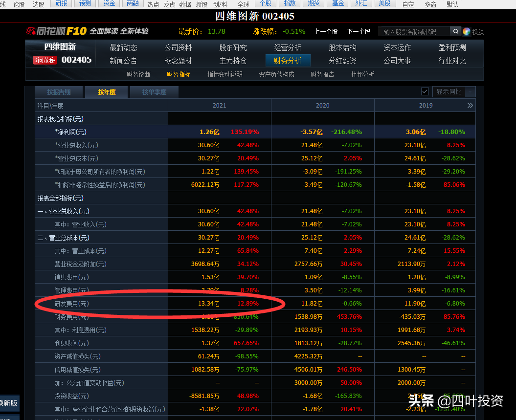The image size is (516, 420).
Task: Click 上一个股 link
Action: pyautogui.click(x=326, y=32)
